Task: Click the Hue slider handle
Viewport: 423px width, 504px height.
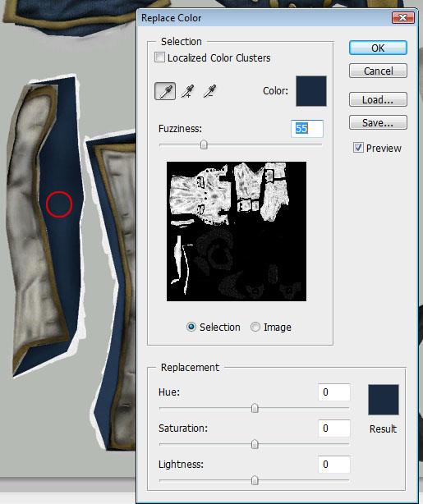Action: (x=255, y=409)
